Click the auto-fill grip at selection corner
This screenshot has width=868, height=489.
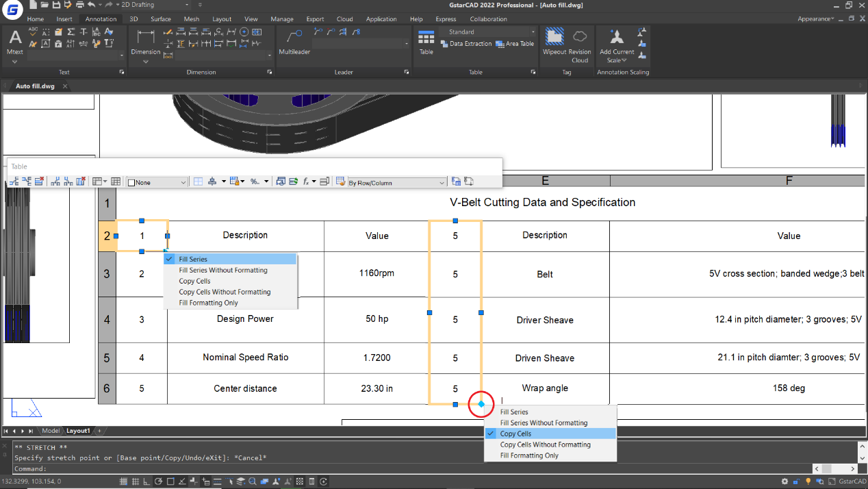point(481,404)
